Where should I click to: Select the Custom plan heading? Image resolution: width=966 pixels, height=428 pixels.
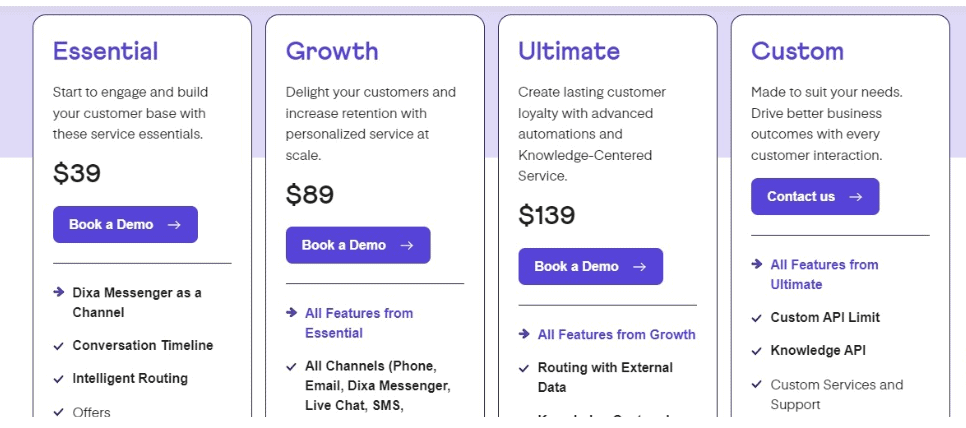pyautogui.click(x=797, y=50)
